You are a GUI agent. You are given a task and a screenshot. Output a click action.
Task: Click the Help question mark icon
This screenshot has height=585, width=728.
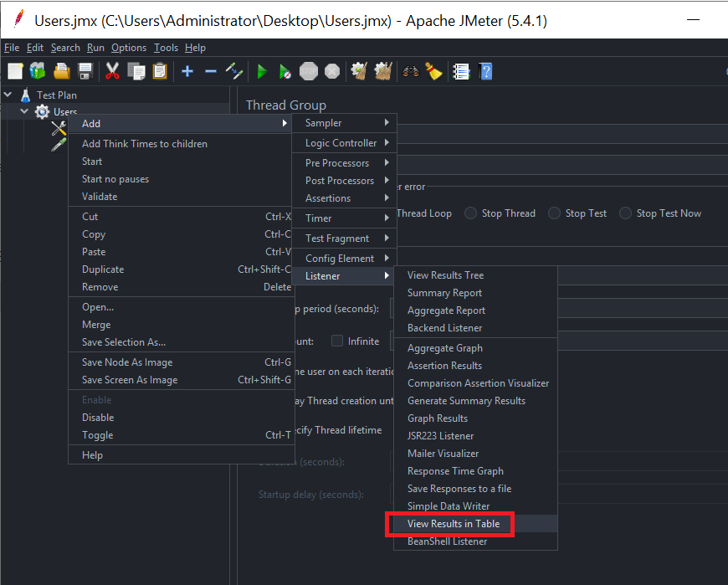click(485, 71)
